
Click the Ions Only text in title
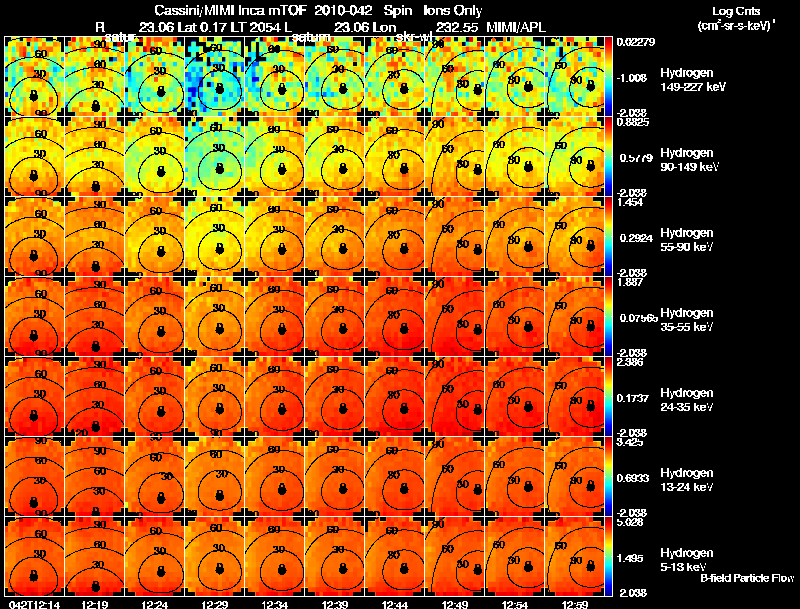(x=453, y=10)
